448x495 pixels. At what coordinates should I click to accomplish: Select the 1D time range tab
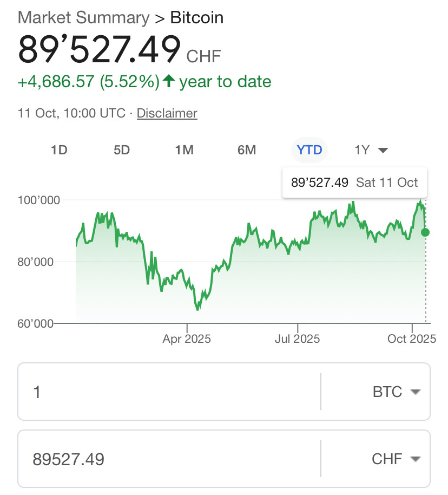click(59, 150)
